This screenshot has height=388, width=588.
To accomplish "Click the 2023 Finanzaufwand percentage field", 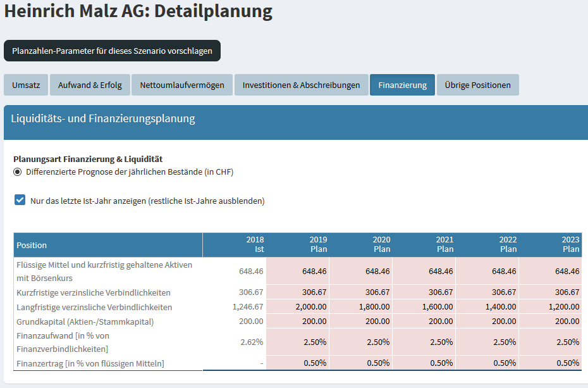I will click(551, 342).
